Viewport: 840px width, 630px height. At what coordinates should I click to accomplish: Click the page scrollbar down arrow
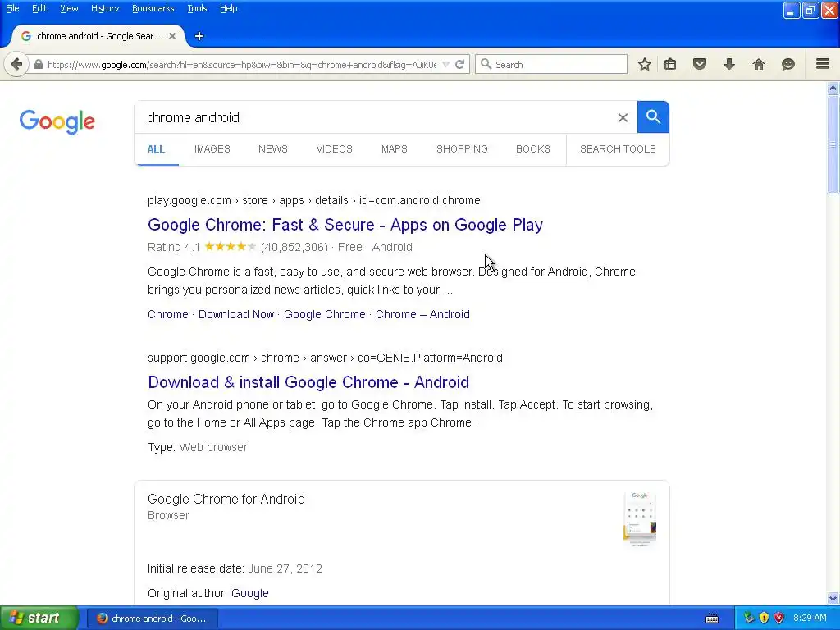(x=833, y=598)
